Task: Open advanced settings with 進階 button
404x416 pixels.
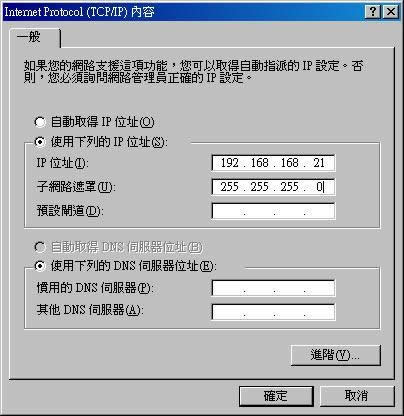Action: 336,355
